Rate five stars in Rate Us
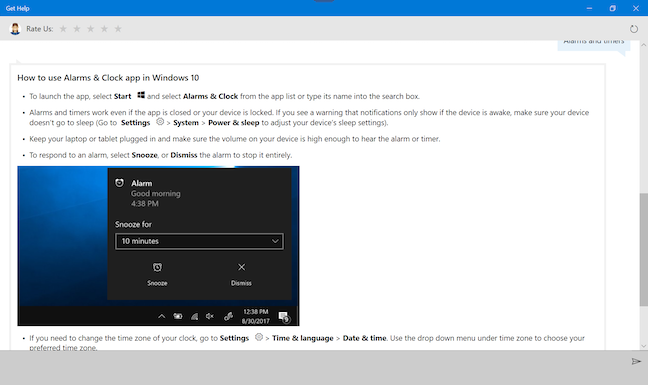The width and height of the screenshot is (648, 385). [118, 29]
